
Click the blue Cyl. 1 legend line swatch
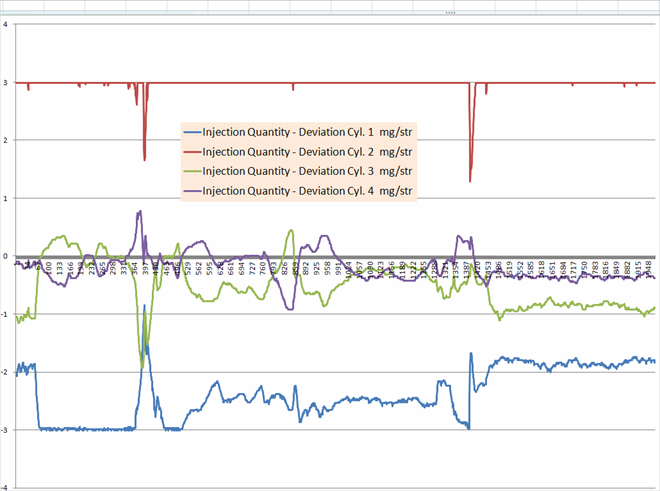pyautogui.click(x=192, y=133)
